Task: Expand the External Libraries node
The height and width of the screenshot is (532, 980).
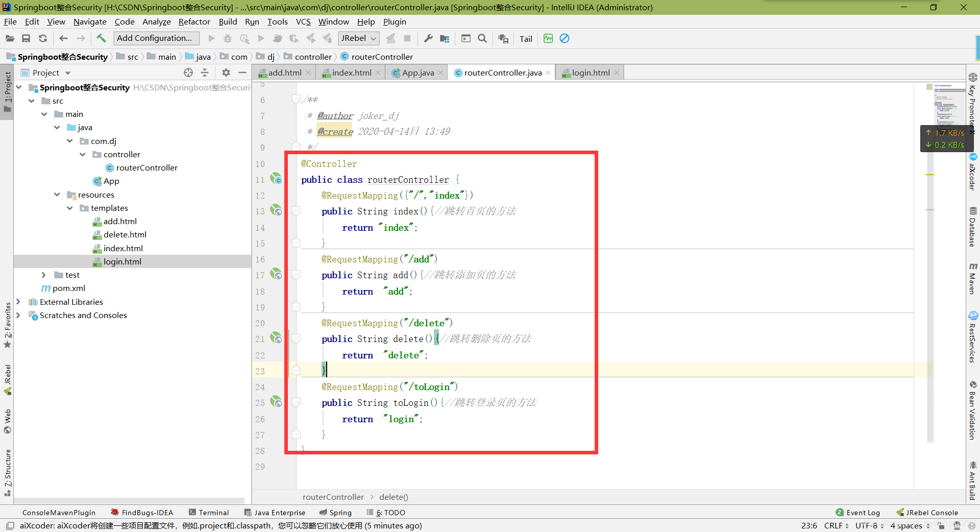Action: pyautogui.click(x=18, y=302)
